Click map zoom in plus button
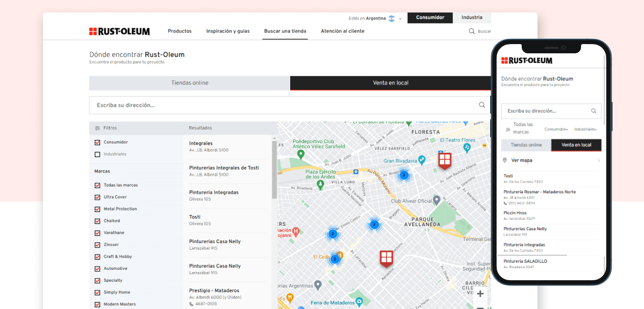The height and width of the screenshot is (309, 644). [x=480, y=294]
